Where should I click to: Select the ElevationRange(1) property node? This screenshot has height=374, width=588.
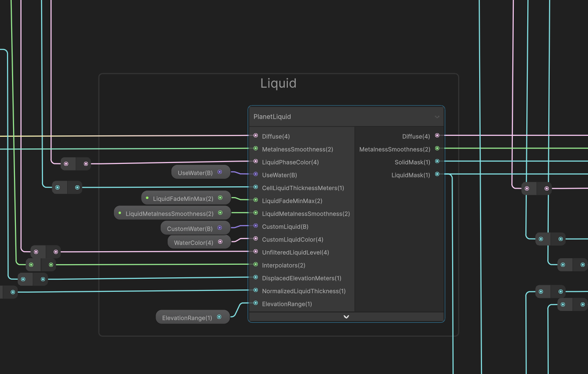click(187, 318)
